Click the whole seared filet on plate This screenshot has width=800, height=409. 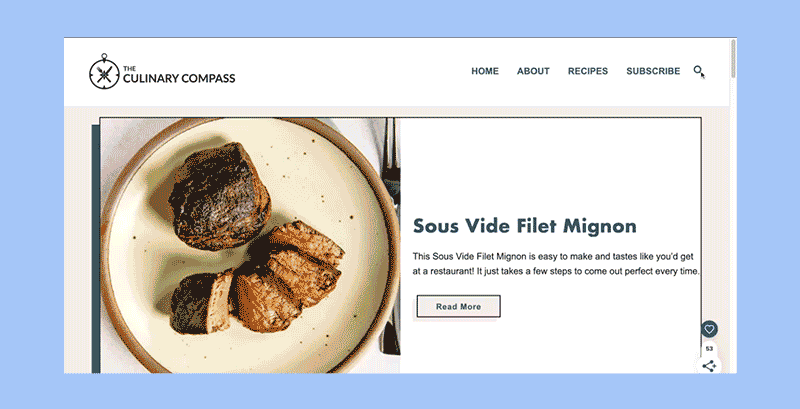[219, 196]
